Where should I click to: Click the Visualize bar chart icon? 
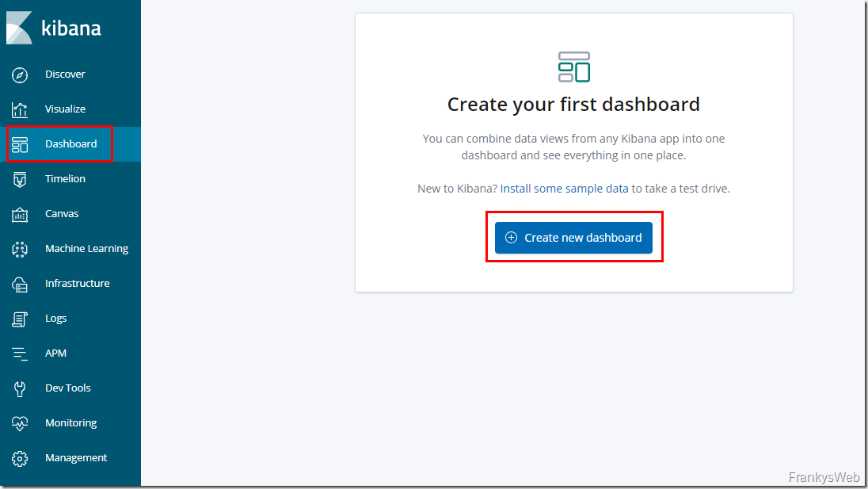20,109
